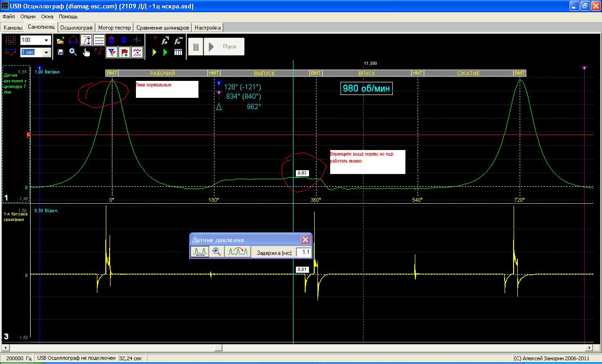Toggle the peak span mode in Датчик давления

click(200, 252)
